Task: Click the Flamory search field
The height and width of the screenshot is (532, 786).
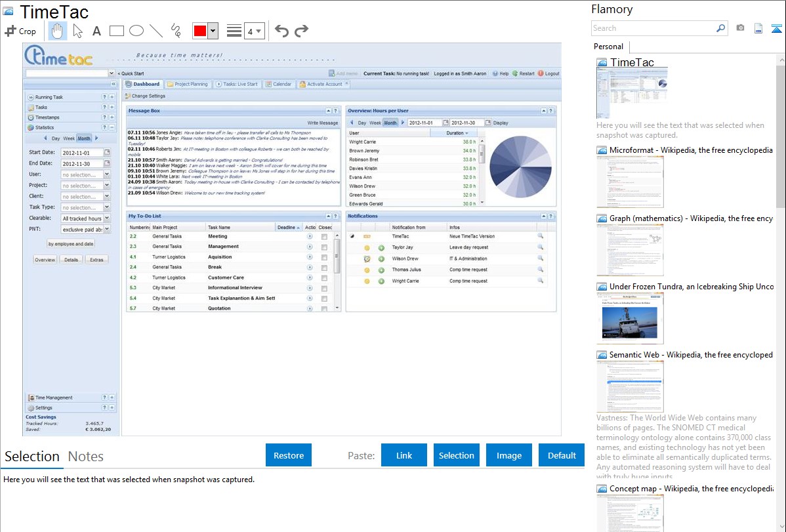Action: pyautogui.click(x=653, y=28)
